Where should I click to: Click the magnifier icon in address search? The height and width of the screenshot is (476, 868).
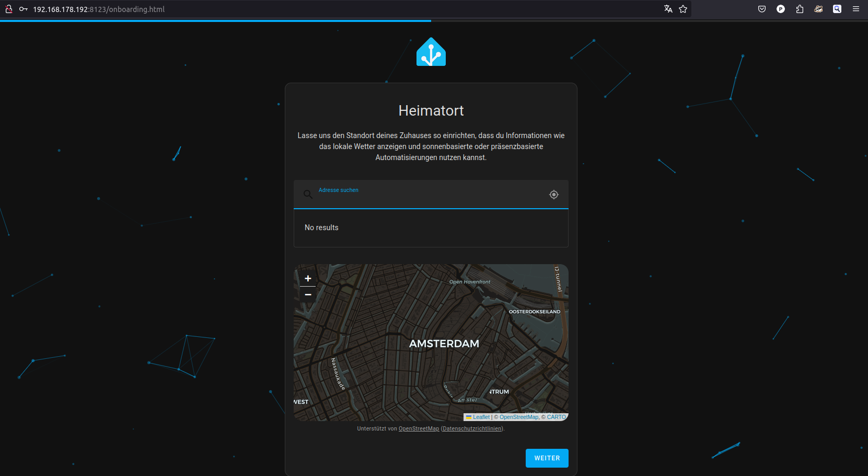click(x=308, y=195)
